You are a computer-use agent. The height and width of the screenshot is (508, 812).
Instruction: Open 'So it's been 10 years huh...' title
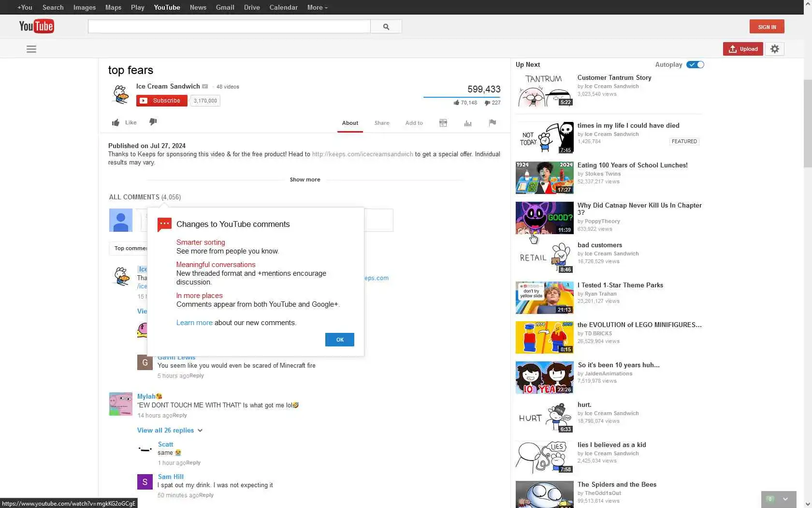pos(619,365)
